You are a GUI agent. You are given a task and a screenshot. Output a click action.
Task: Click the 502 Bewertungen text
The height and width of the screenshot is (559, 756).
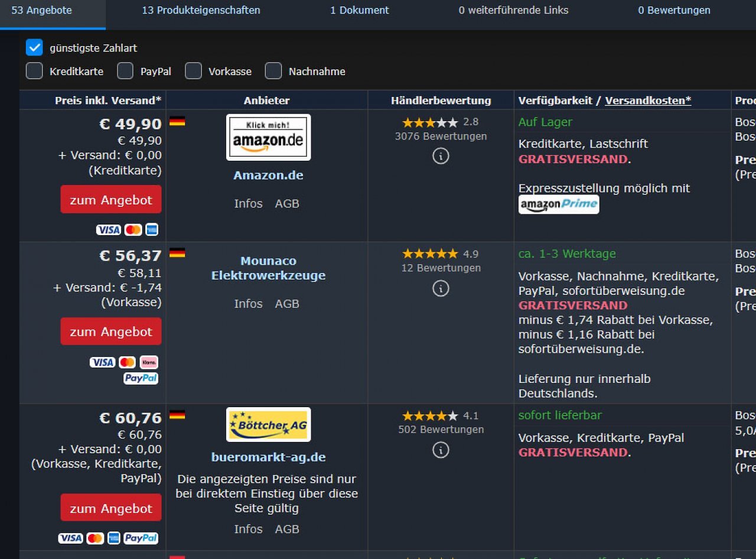[x=441, y=430]
